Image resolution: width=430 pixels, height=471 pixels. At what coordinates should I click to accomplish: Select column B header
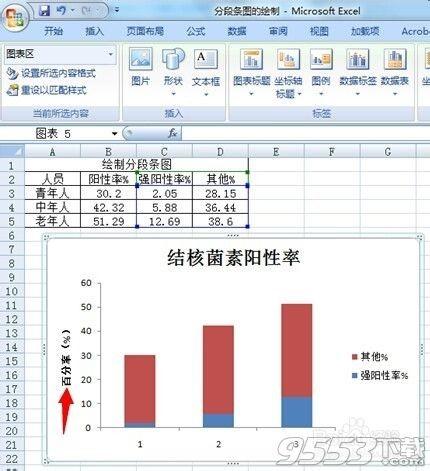(108, 152)
